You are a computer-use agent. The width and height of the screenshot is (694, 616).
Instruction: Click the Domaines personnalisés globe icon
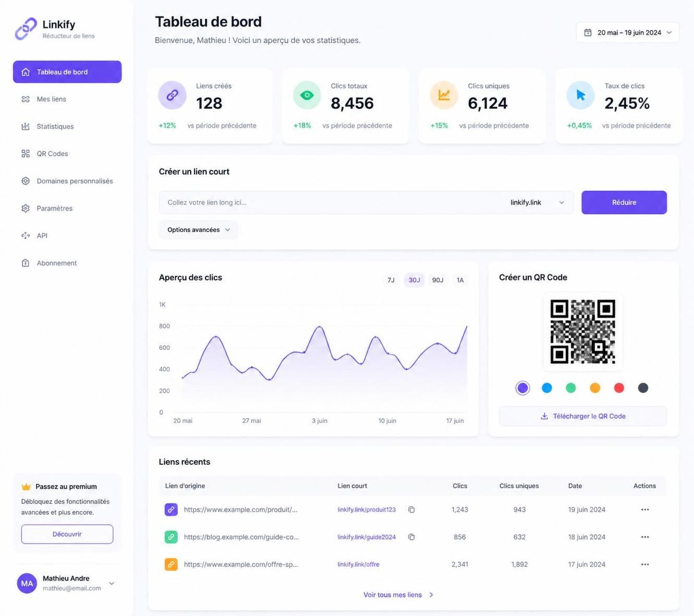(26, 181)
